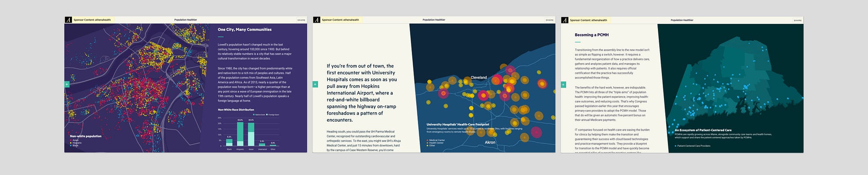
Task: Click the Other bar label in the chart
Action: coord(273,149)
